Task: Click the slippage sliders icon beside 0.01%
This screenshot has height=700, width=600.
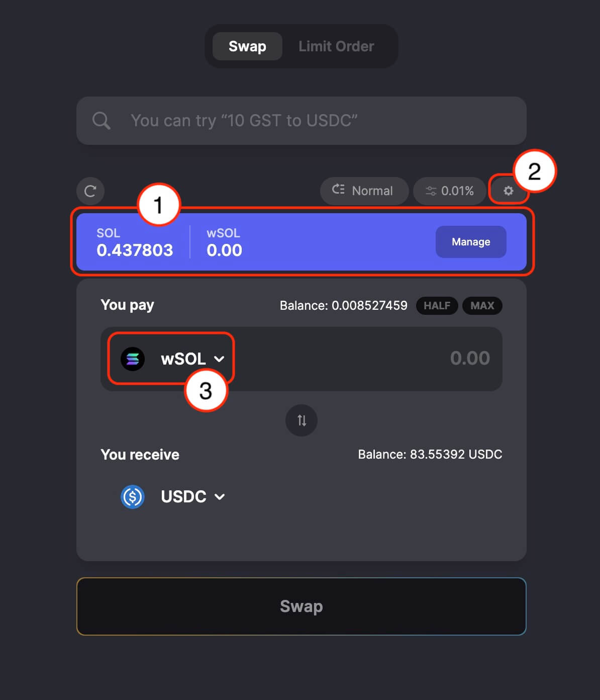Action: point(431,191)
